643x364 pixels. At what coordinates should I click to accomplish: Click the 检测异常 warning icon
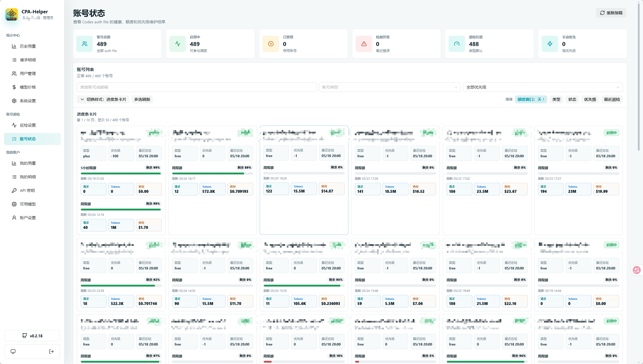[364, 44]
